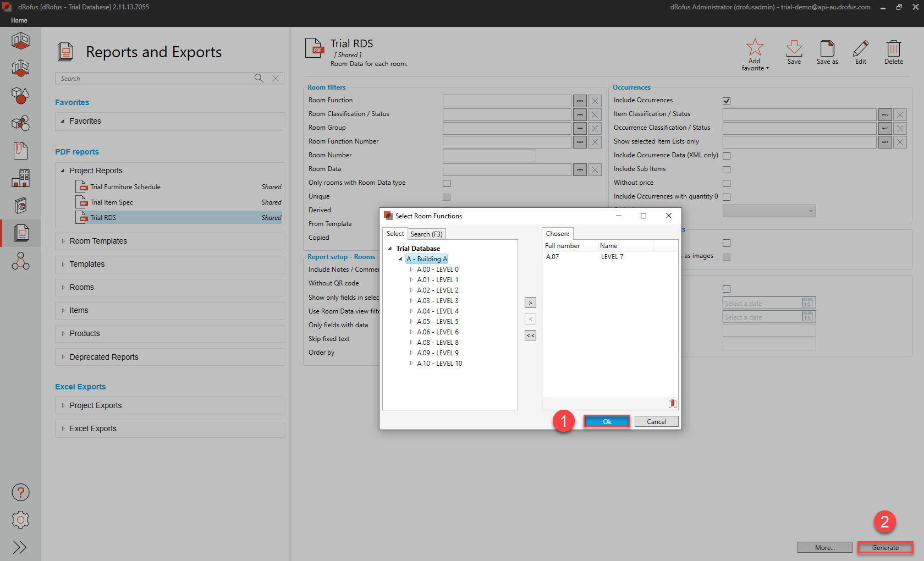Click Ok in Select Room Functions dialog

pos(607,422)
